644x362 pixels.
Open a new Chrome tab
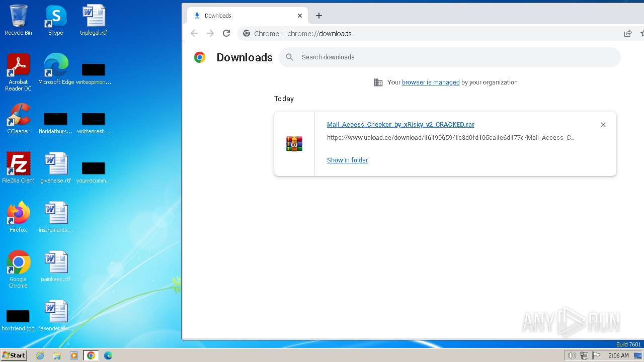(x=318, y=16)
